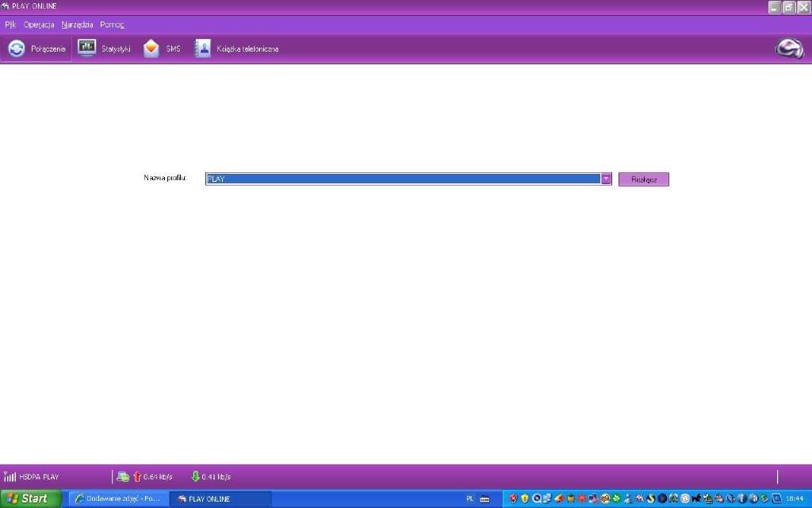
Task: Open the SMS messages view
Action: pos(162,48)
